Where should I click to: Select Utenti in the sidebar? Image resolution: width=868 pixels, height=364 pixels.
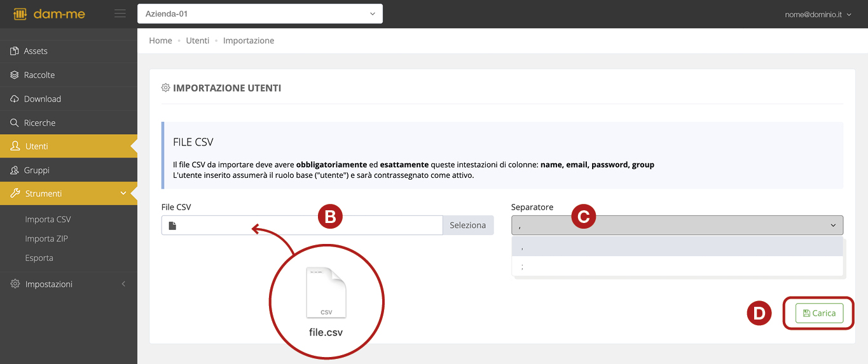(69, 146)
